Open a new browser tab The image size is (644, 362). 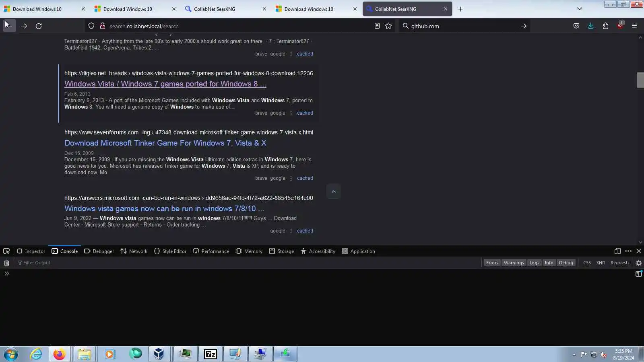(x=461, y=9)
